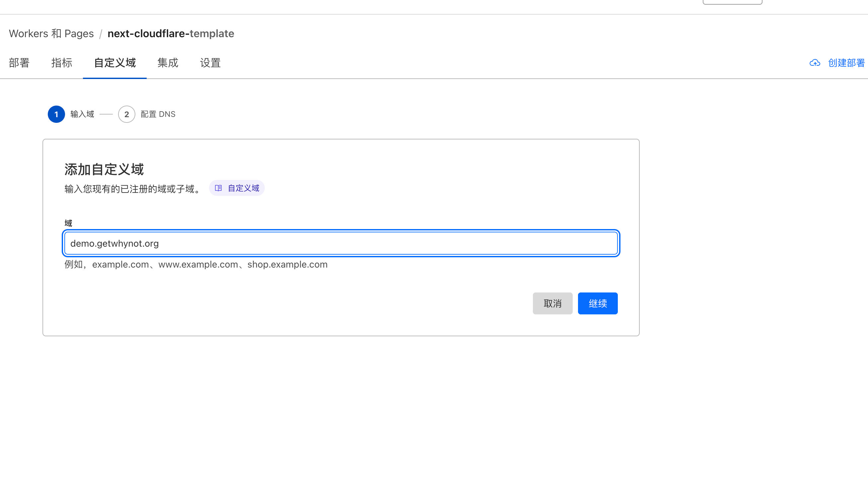868x488 pixels.
Task: Open the 部署 tab
Action: tap(19, 63)
